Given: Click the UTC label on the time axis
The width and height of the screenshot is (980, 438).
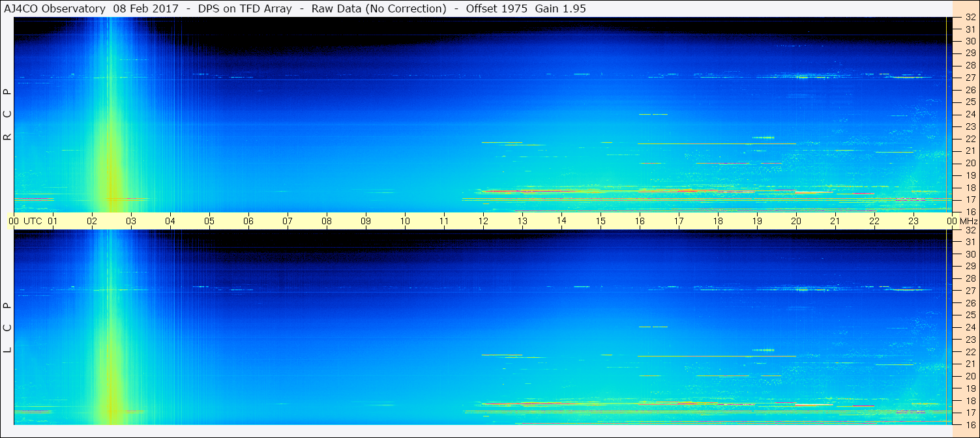Looking at the screenshot, I should (33, 221).
